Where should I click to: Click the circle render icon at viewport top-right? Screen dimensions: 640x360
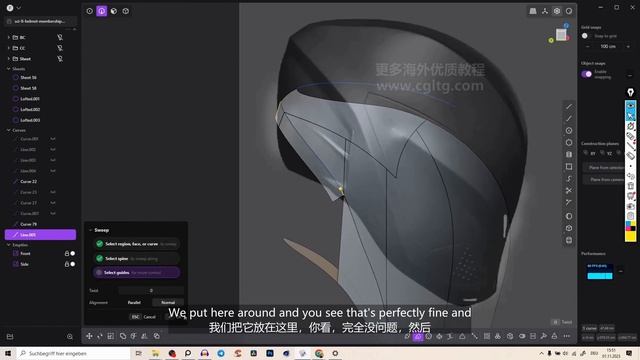[x=569, y=11]
